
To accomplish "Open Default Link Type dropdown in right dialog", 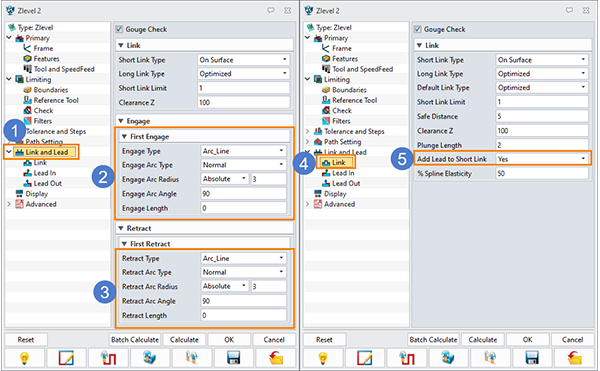I will point(542,87).
